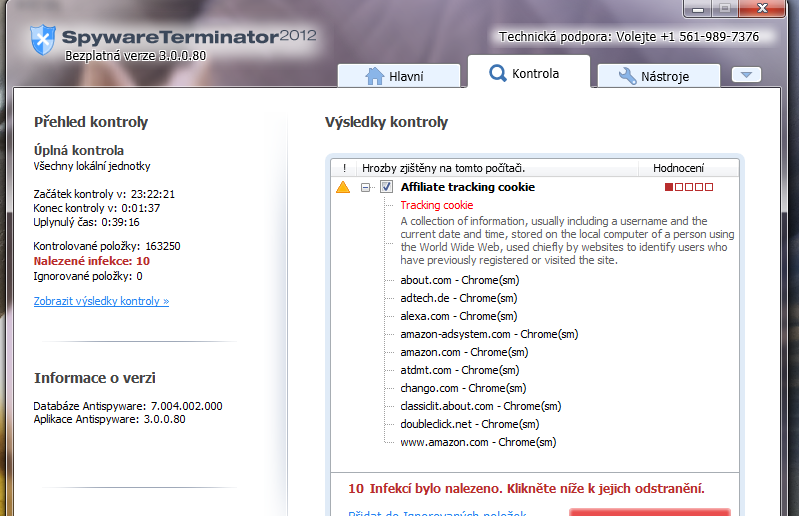This screenshot has width=799, height=516.
Task: Click the wrench icon on Nástroje tab
Action: pos(629,76)
